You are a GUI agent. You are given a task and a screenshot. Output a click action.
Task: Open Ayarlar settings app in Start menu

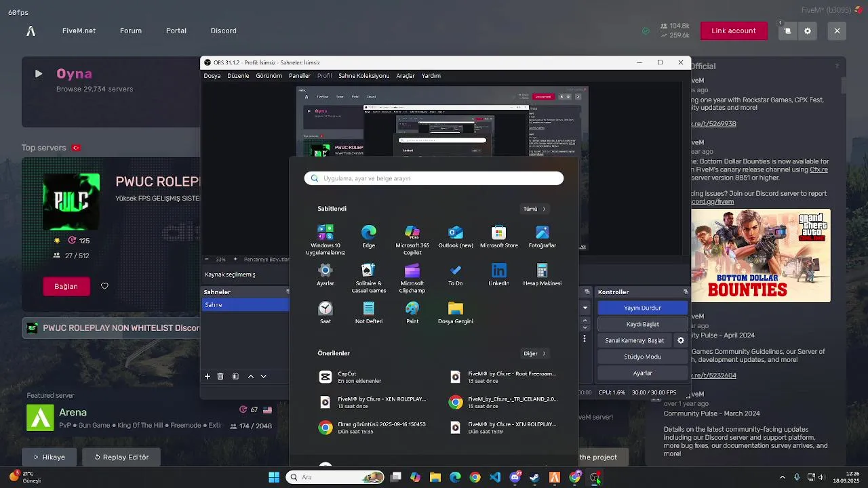[325, 274]
